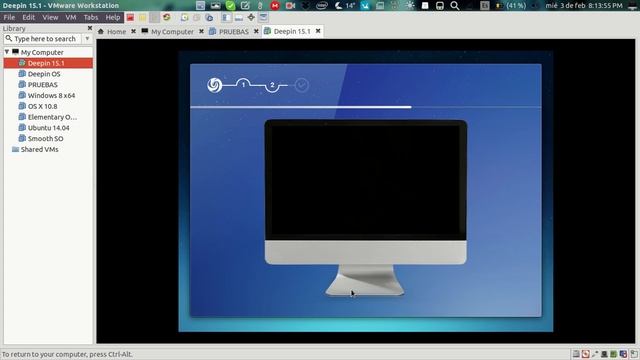
Task: Click the red M panel indicator
Action: click(275, 5)
